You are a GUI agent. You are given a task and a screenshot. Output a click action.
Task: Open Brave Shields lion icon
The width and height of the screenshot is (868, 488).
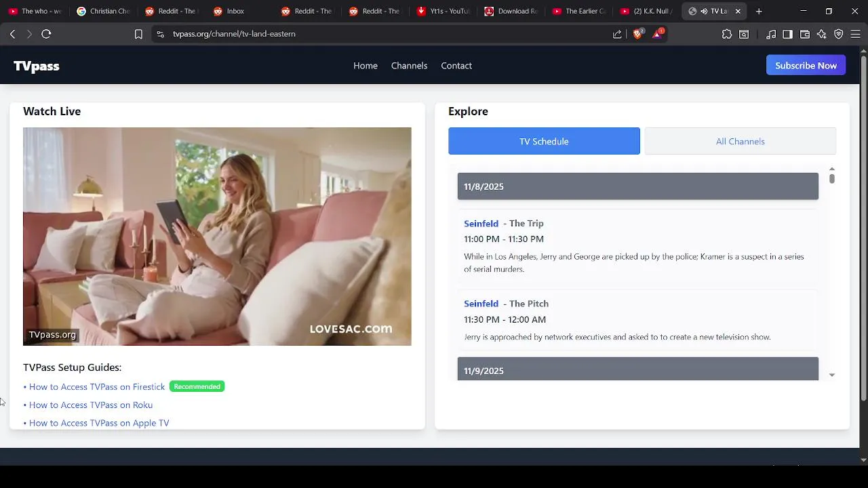[x=638, y=33]
